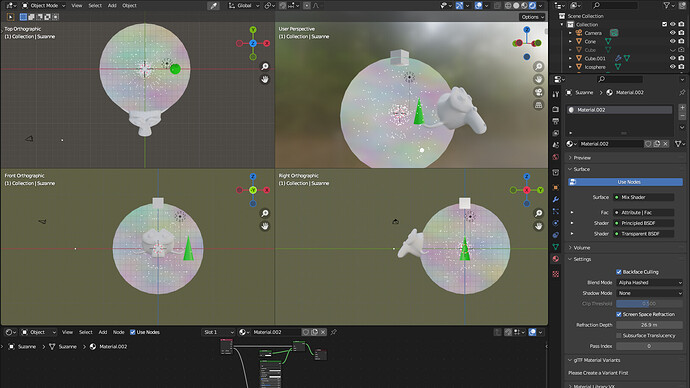Select the eyedropper tool in viewport header
This screenshot has height=388, width=690.
coord(213,6)
